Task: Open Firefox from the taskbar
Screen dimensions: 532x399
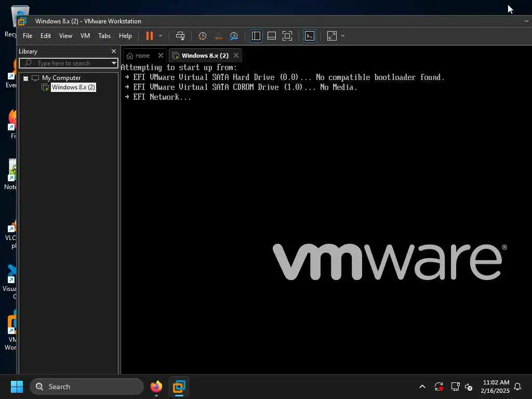Action: (156, 387)
